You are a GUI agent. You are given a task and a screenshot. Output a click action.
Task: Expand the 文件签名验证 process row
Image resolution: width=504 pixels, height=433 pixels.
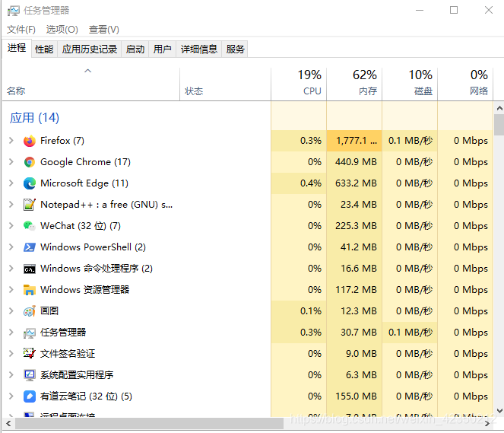[11, 354]
